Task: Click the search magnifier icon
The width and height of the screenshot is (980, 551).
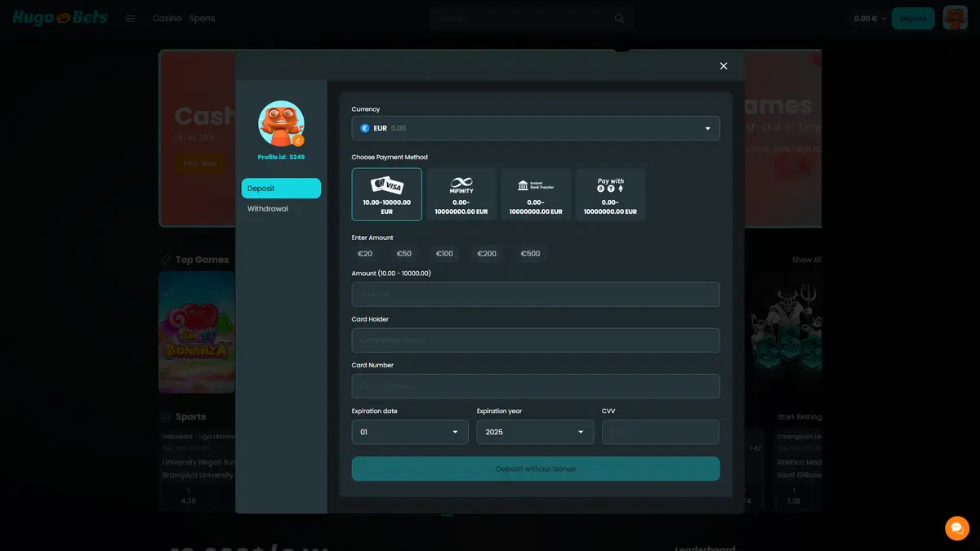Action: coord(619,19)
